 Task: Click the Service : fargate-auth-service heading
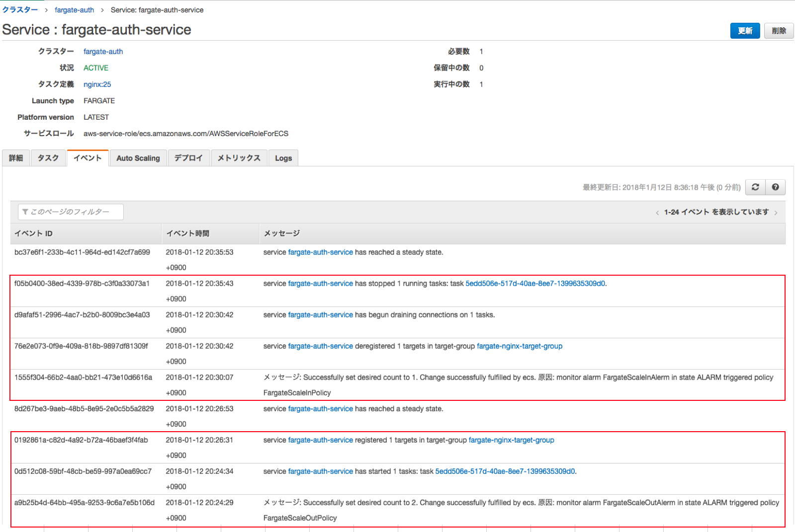(96, 30)
